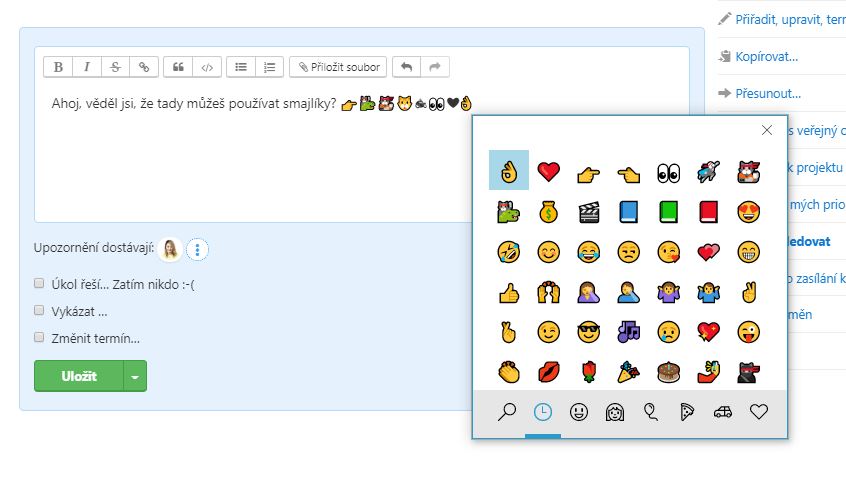Undo the last edit

coord(407,67)
